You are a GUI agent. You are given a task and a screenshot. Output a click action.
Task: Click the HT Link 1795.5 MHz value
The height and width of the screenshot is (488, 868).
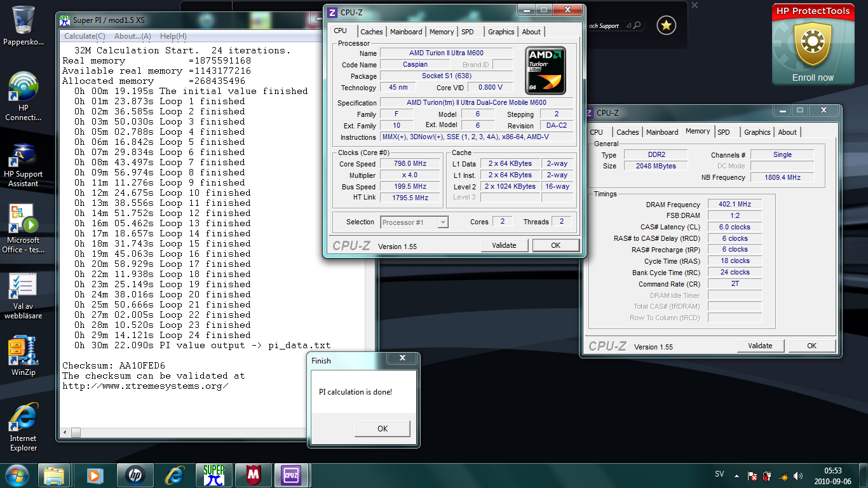[410, 198]
